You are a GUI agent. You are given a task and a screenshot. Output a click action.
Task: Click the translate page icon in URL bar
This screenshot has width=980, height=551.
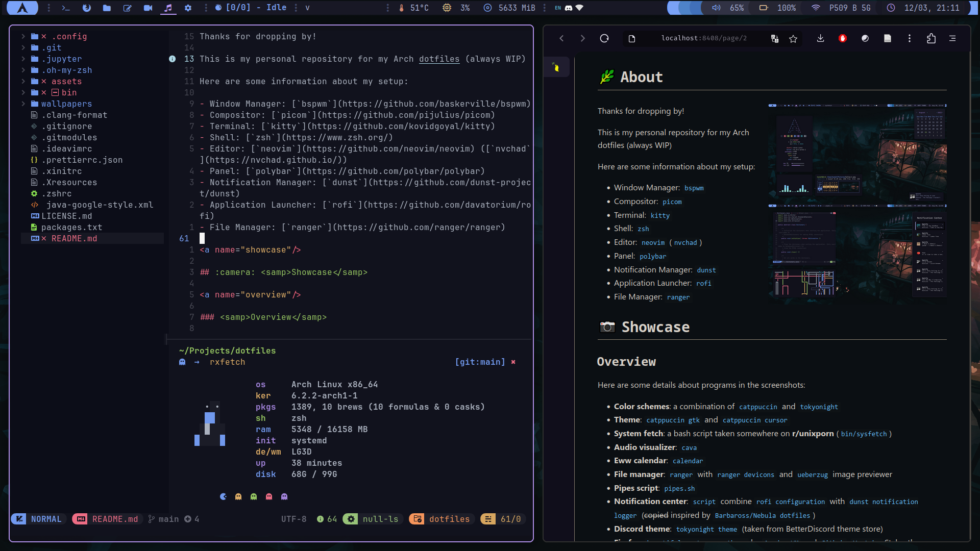point(774,39)
